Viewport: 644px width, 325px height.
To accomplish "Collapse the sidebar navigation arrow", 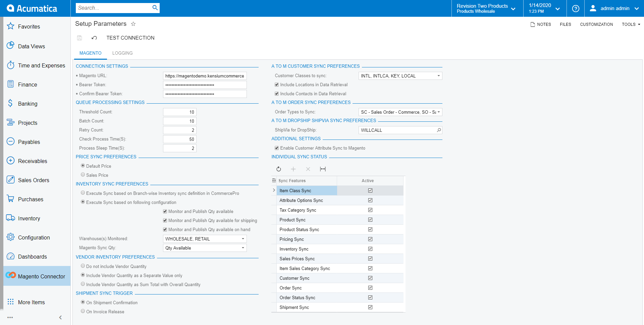I will pos(60,317).
